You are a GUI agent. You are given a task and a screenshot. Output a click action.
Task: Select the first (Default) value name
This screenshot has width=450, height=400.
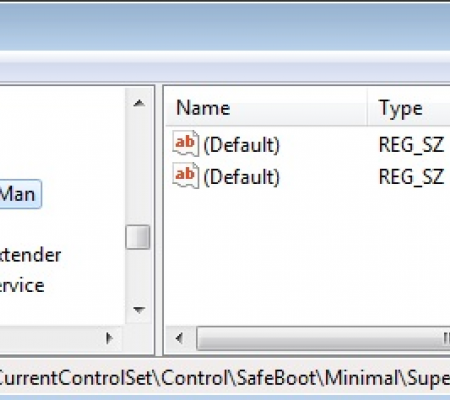click(x=241, y=145)
